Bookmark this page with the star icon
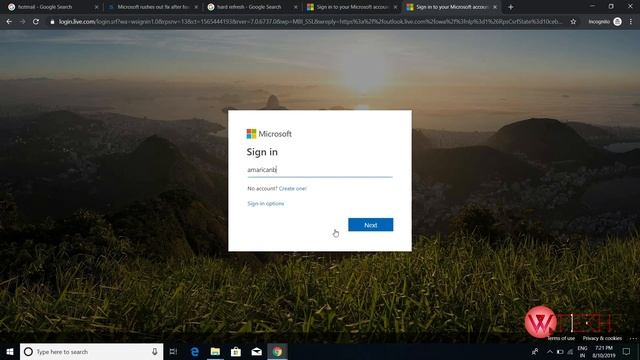 [573, 22]
